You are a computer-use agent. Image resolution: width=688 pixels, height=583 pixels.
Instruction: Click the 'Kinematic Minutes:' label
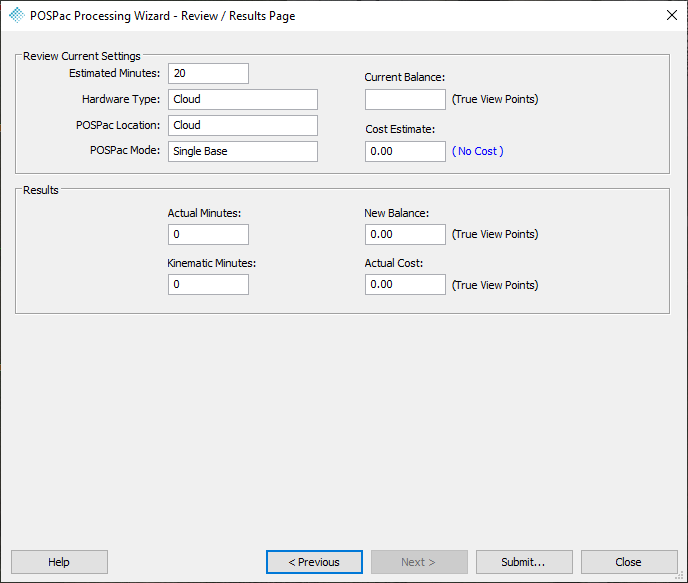[211, 263]
